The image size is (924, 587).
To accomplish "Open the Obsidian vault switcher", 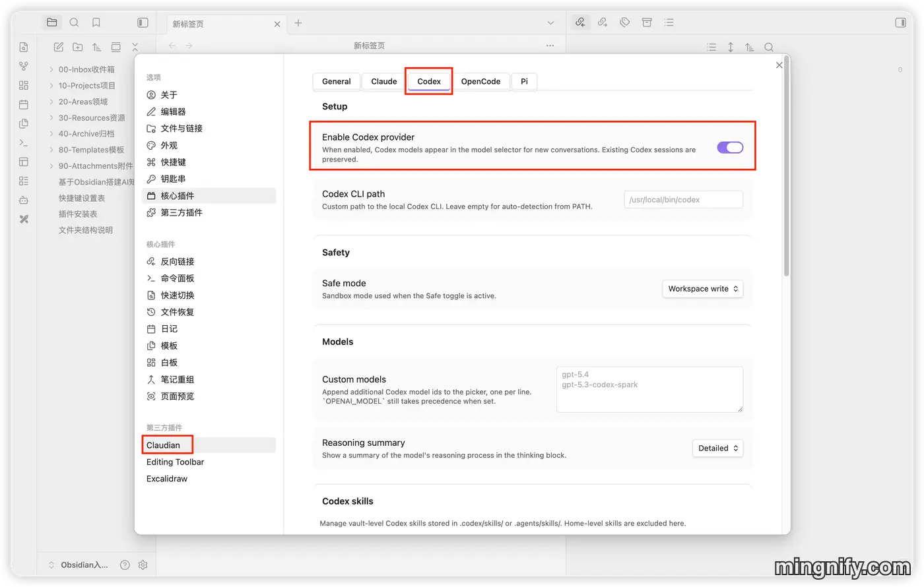I will [x=79, y=565].
